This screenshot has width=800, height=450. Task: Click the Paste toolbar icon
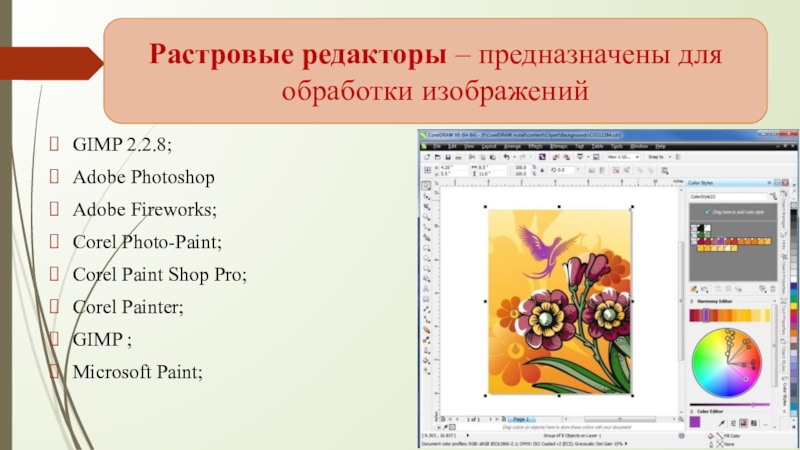click(x=492, y=157)
